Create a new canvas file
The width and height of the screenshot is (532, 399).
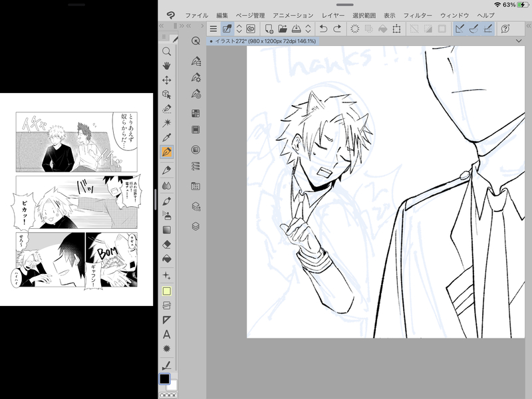[269, 29]
